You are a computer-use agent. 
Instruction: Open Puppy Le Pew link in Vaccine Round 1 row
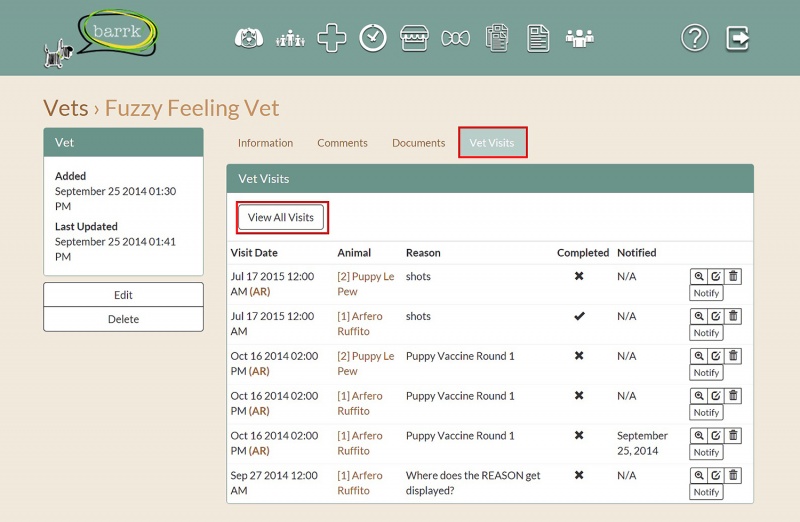(x=365, y=364)
